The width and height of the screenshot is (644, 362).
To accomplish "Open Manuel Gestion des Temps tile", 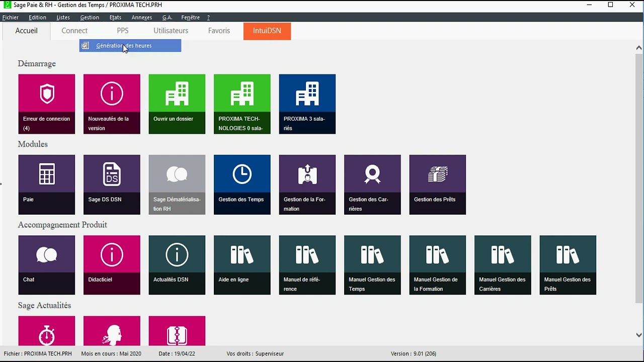I will tap(372, 265).
